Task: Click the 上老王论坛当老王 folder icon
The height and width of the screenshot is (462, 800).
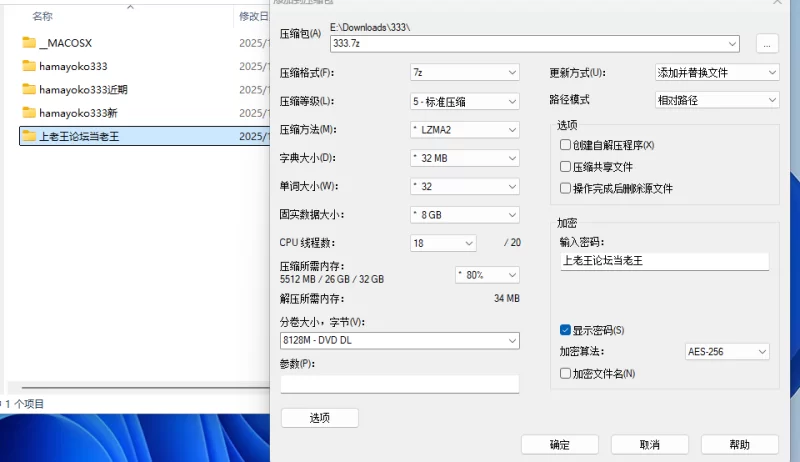Action: point(29,136)
